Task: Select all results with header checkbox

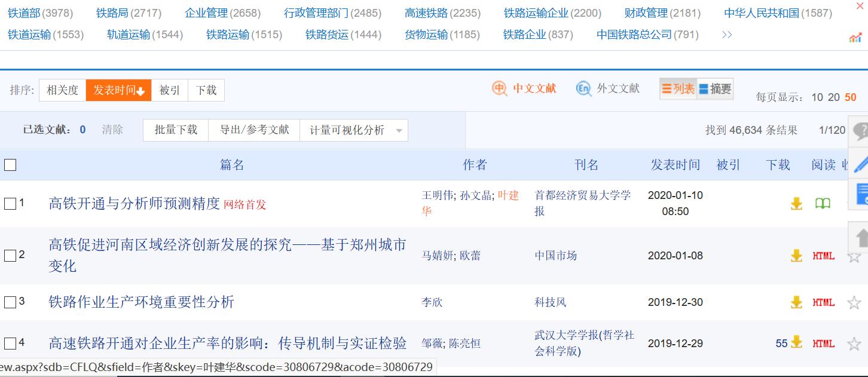Action: point(10,165)
